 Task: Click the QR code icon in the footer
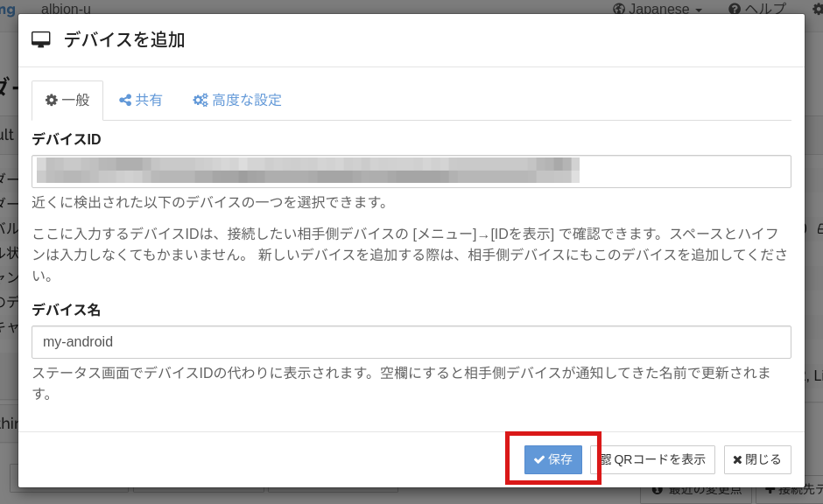pos(605,459)
